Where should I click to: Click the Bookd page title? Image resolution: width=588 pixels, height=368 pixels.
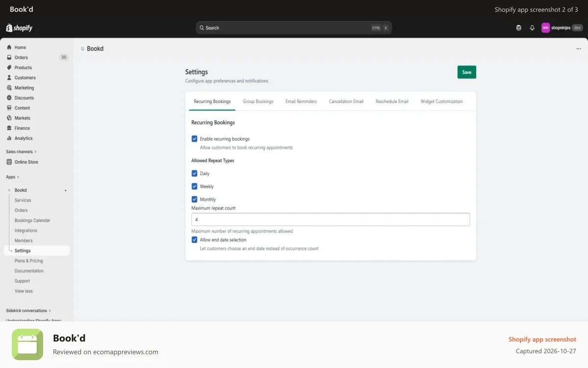(x=95, y=49)
